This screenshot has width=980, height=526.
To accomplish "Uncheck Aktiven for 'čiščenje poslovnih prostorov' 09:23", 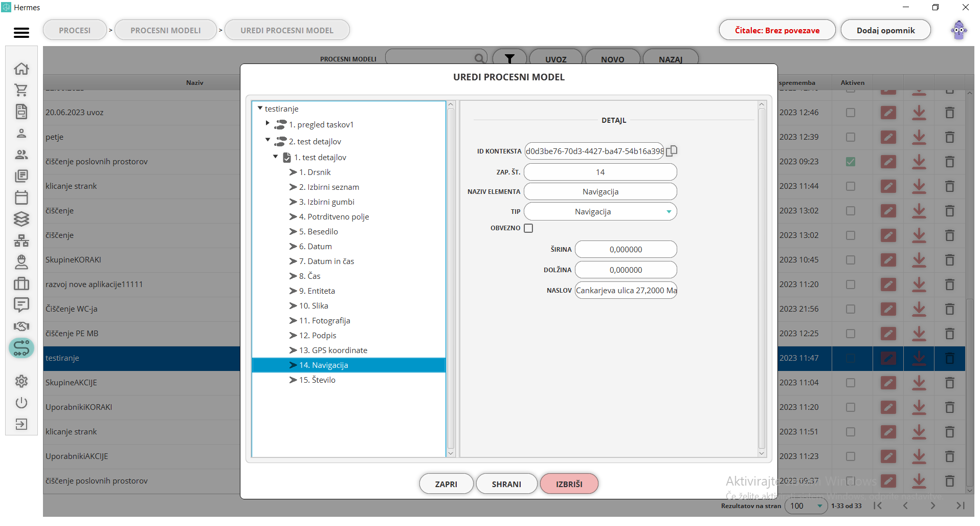I will tap(851, 162).
